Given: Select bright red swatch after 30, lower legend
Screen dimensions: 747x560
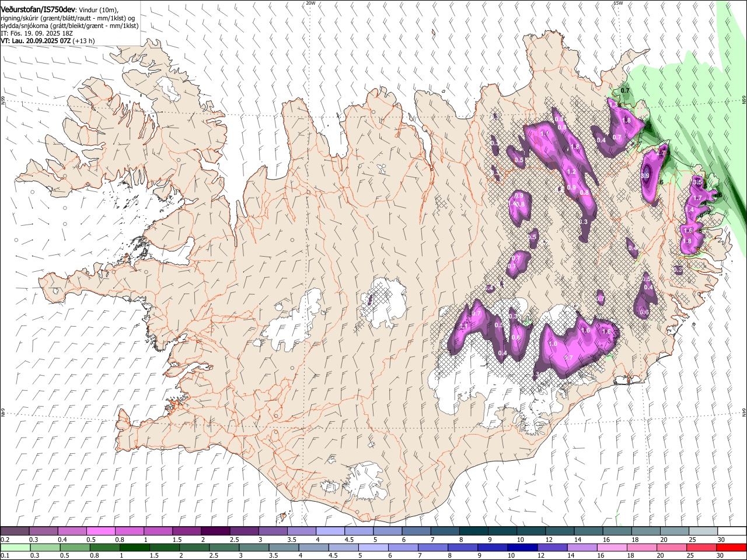Looking at the screenshot, I should (731, 547).
